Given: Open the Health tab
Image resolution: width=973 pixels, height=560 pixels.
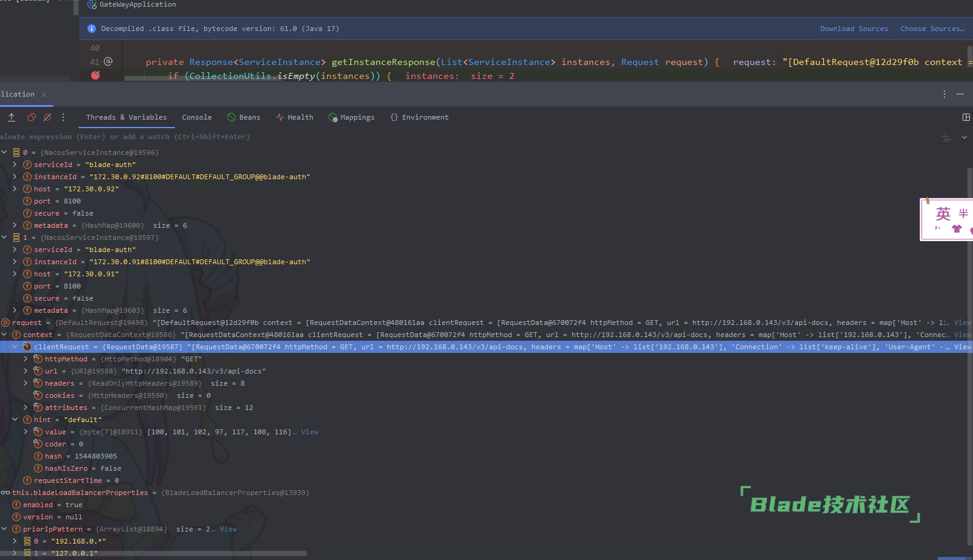Looking at the screenshot, I should (x=295, y=117).
